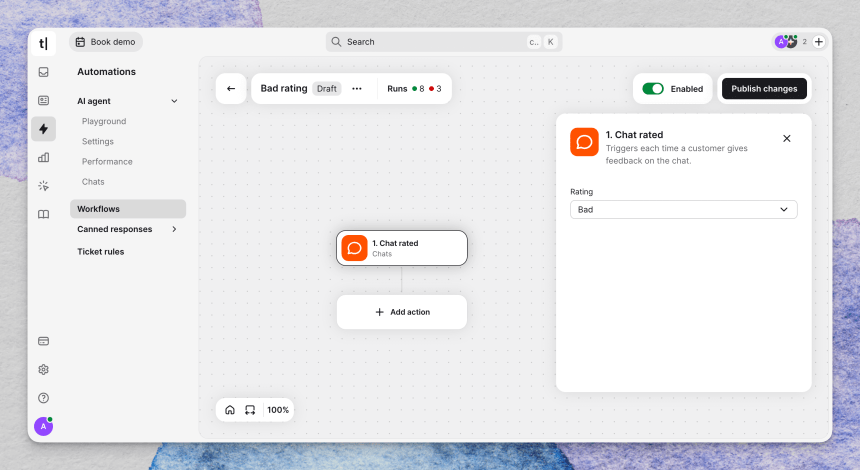Click the orange chat icon in side panel
Screen dimensions: 860x470
pos(584,142)
